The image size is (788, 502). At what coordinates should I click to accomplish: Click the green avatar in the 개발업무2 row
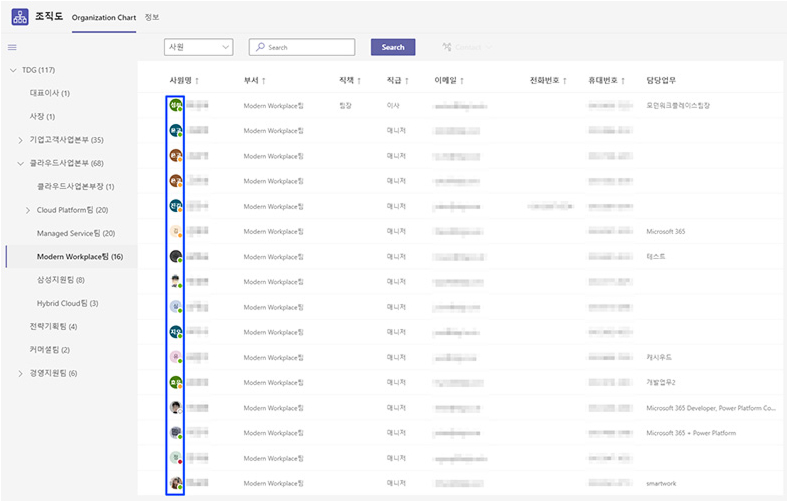(x=175, y=382)
